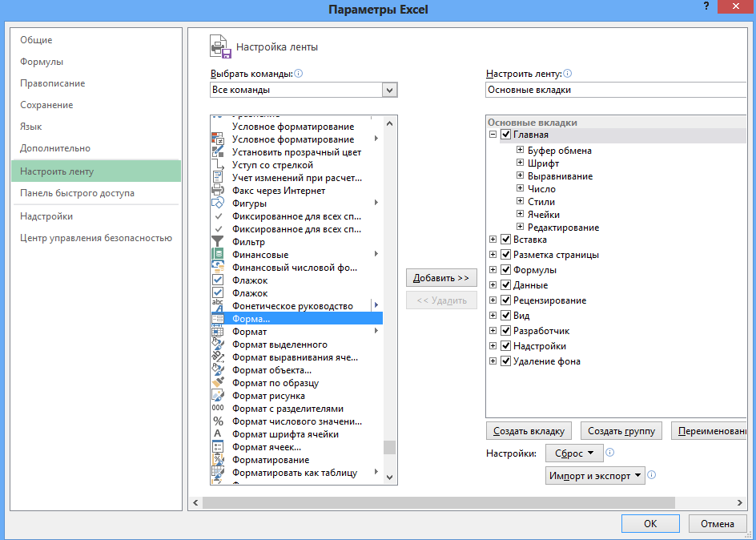Click the 'Создать вкладку' button
Viewport: 756px width, 540px height.
click(529, 431)
